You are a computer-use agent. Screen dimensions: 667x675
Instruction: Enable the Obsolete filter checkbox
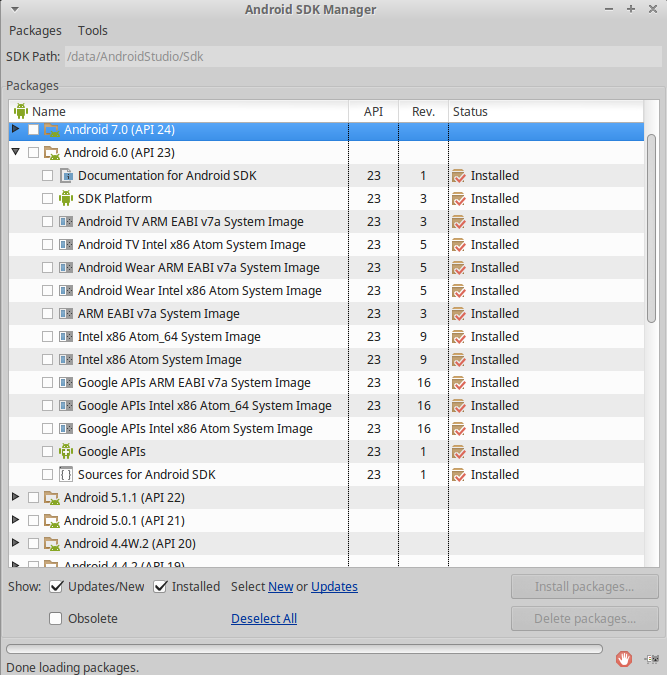point(55,619)
